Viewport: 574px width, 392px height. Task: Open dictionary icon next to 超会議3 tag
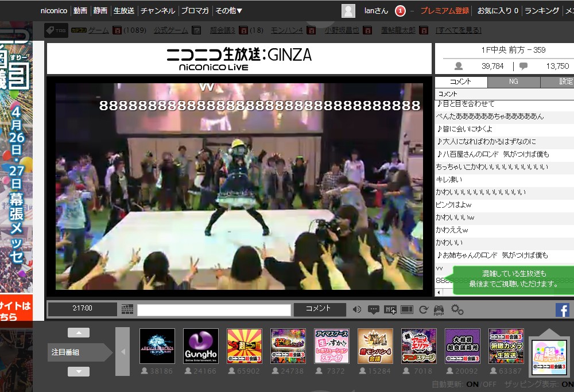[x=243, y=30]
